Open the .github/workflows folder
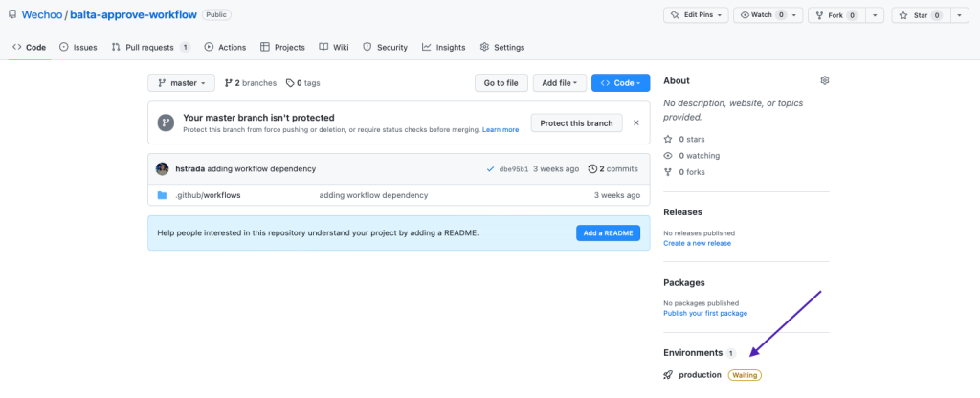Viewport: 980px width, 398px height. tap(208, 195)
